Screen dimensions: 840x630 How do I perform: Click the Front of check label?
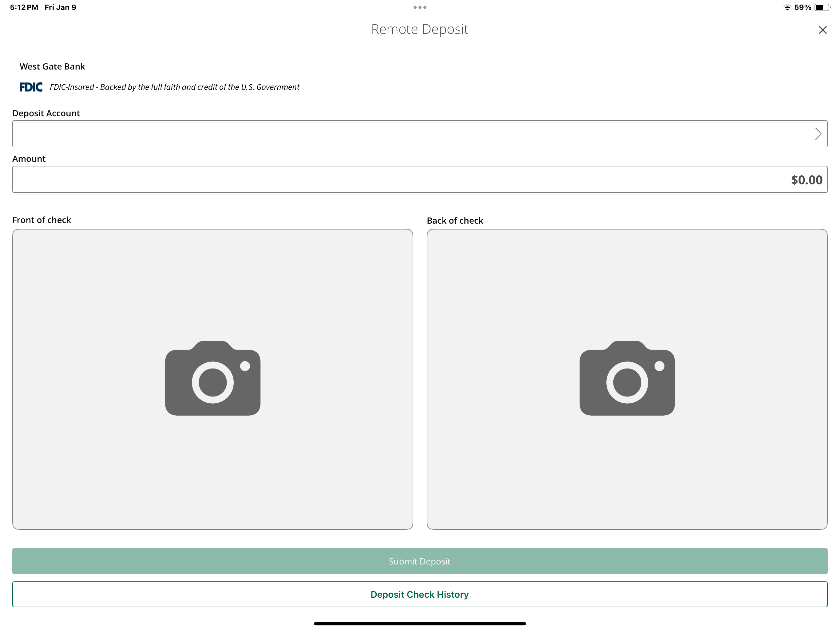pos(42,220)
